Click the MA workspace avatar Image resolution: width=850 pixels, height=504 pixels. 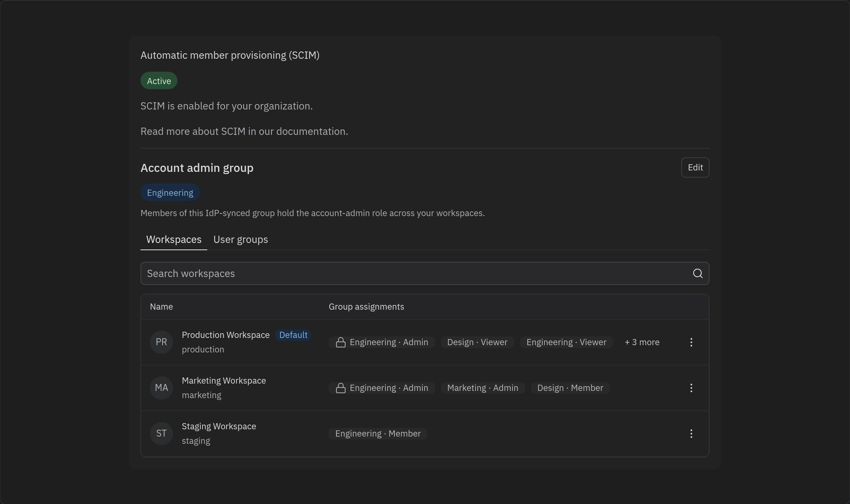coord(162,388)
